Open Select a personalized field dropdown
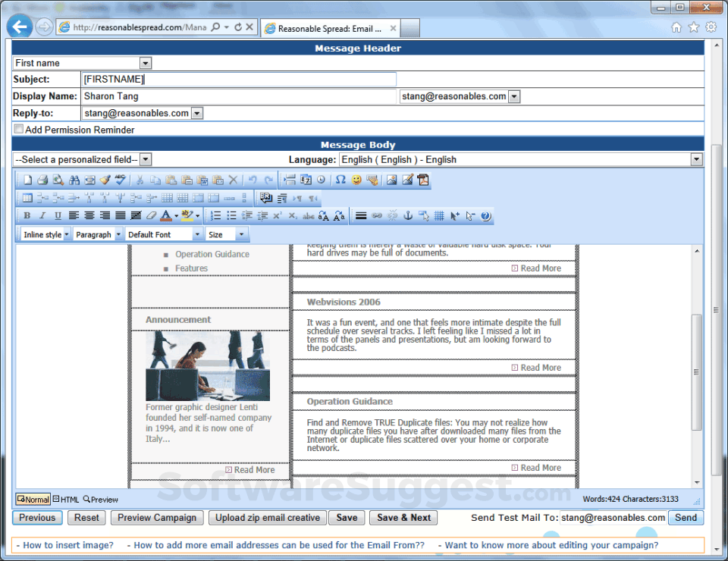728x561 pixels. coord(146,160)
